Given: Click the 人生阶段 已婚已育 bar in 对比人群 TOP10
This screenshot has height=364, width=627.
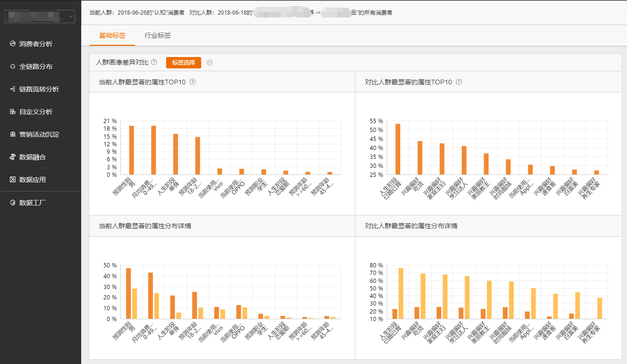Looking at the screenshot, I should (398, 149).
